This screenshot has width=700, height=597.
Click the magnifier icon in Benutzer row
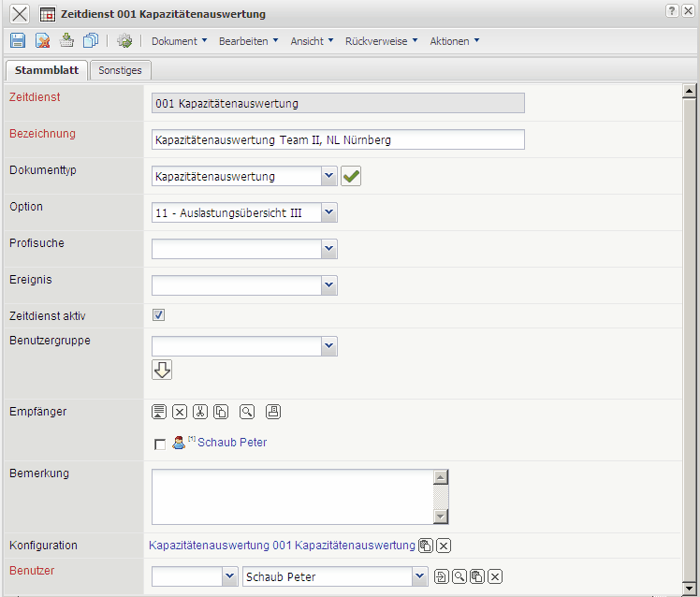click(x=459, y=577)
